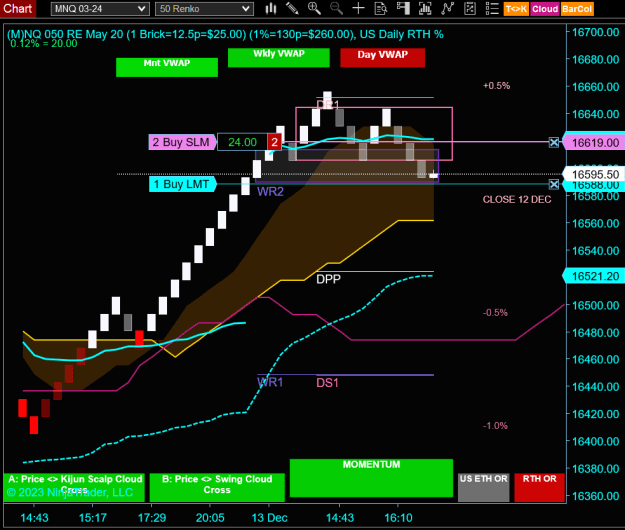Open the indicators icon
Screen dimensions: 625x530
[425, 8]
